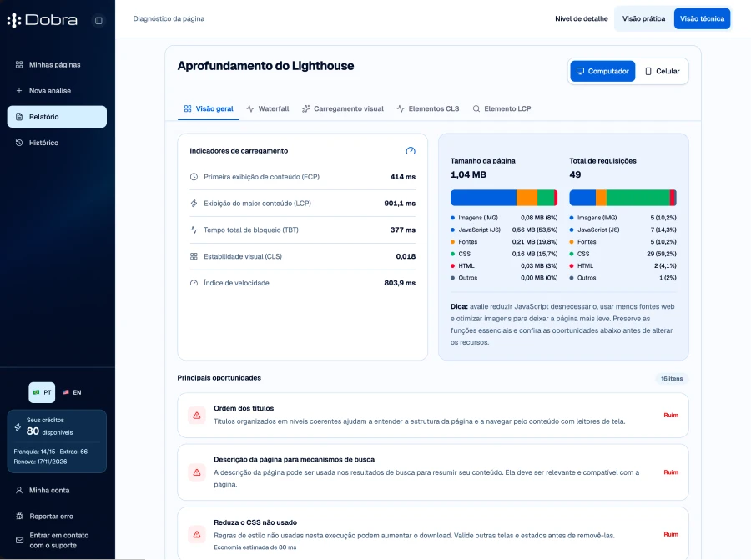Click the 16 itens badge

672,378
